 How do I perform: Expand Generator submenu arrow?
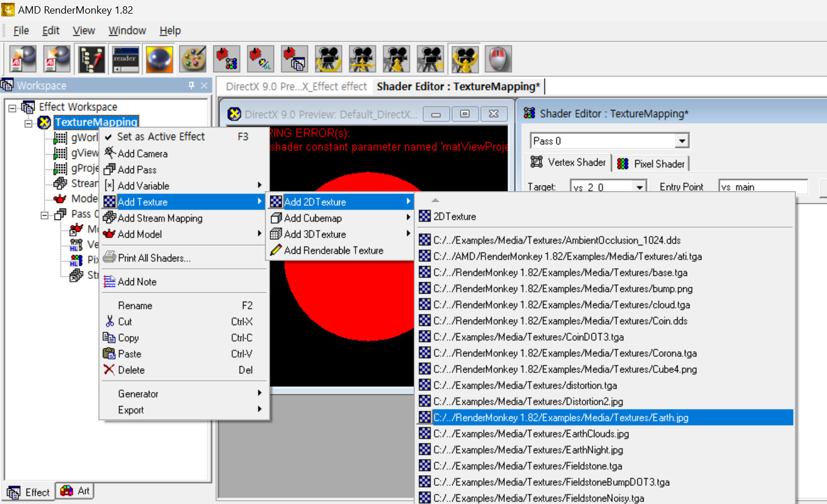260,393
